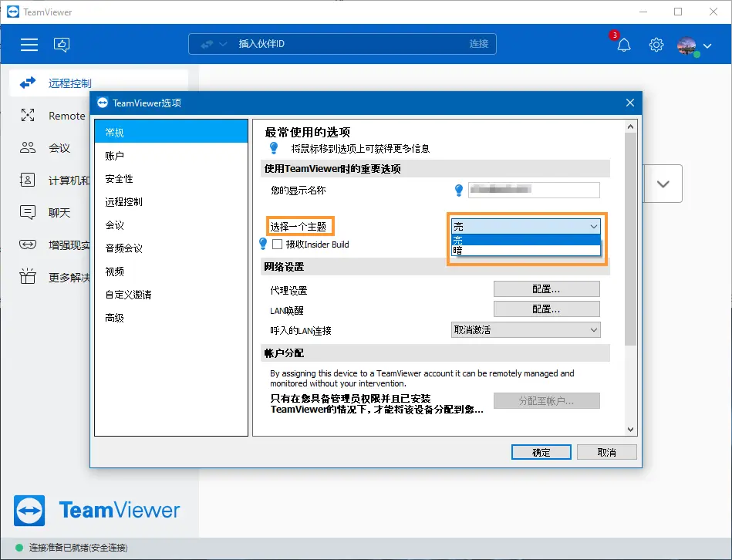This screenshot has height=560, width=732.
Task: Choose 暗 from the theme dropdown list
Action: 525,250
